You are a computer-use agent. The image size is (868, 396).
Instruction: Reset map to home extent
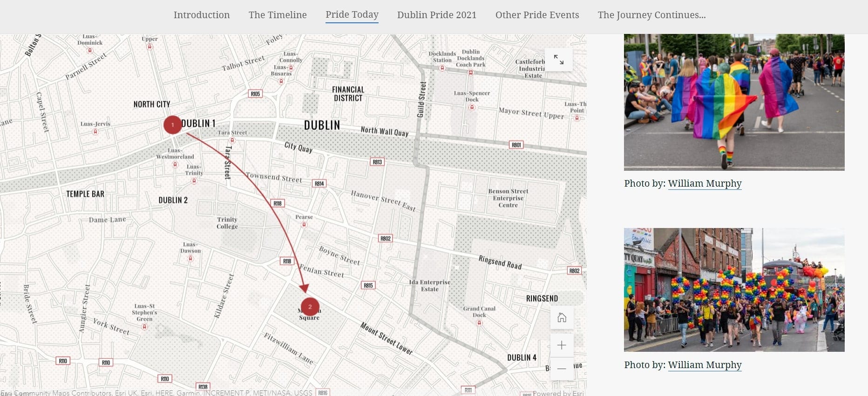tap(562, 318)
